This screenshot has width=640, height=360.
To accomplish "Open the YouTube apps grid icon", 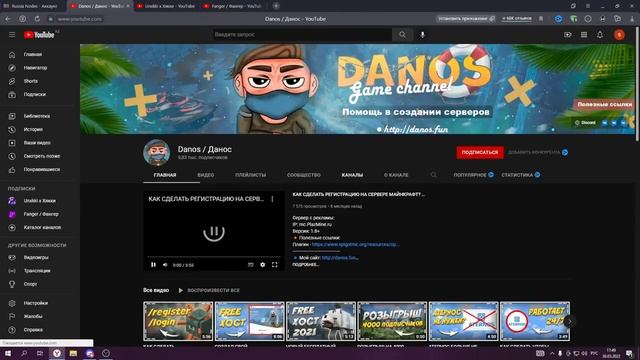I will [x=584, y=35].
